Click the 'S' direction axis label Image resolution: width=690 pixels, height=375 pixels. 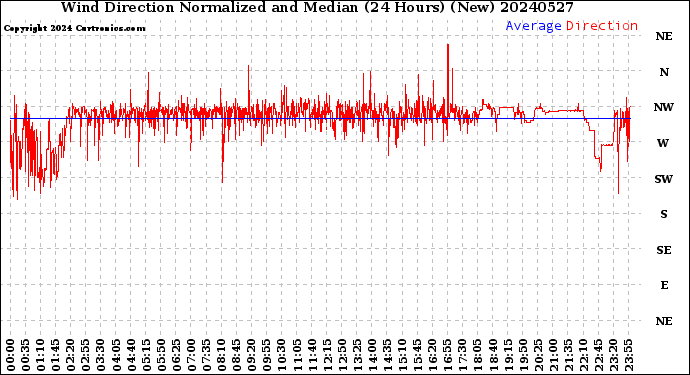tap(664, 214)
